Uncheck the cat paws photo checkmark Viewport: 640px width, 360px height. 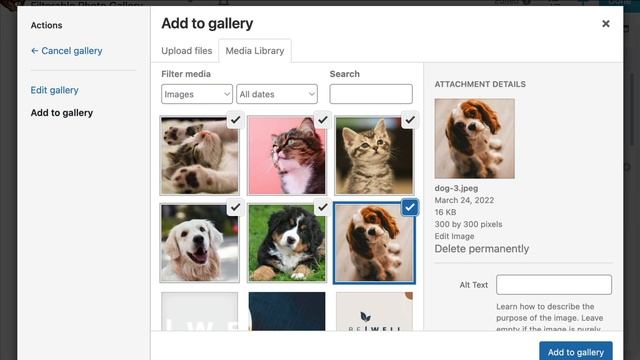click(x=236, y=120)
